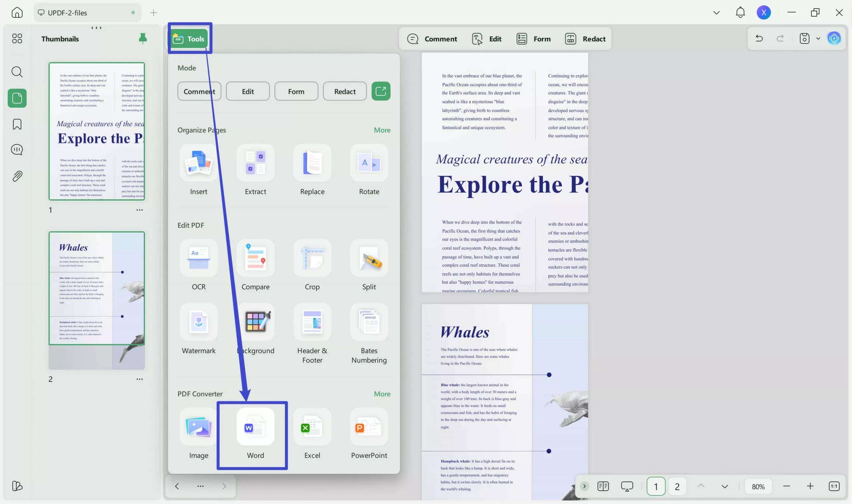Toggle the 1:1 actual size view
Image resolution: width=852 pixels, height=504 pixels.
pyautogui.click(x=834, y=486)
